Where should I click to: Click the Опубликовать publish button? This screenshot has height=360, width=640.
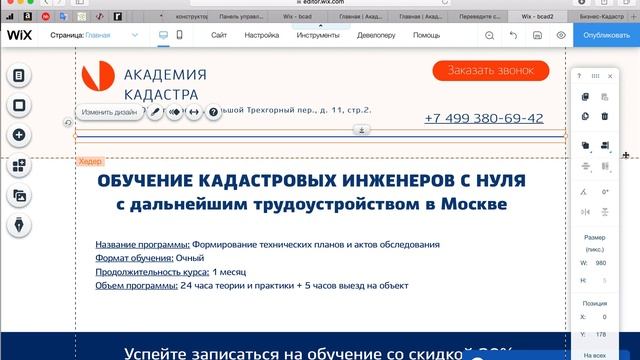[607, 35]
